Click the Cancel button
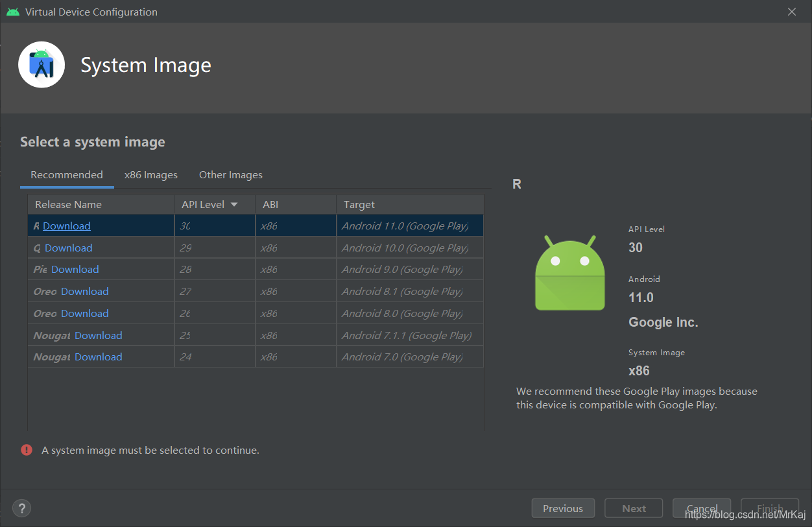The width and height of the screenshot is (812, 527). click(702, 509)
